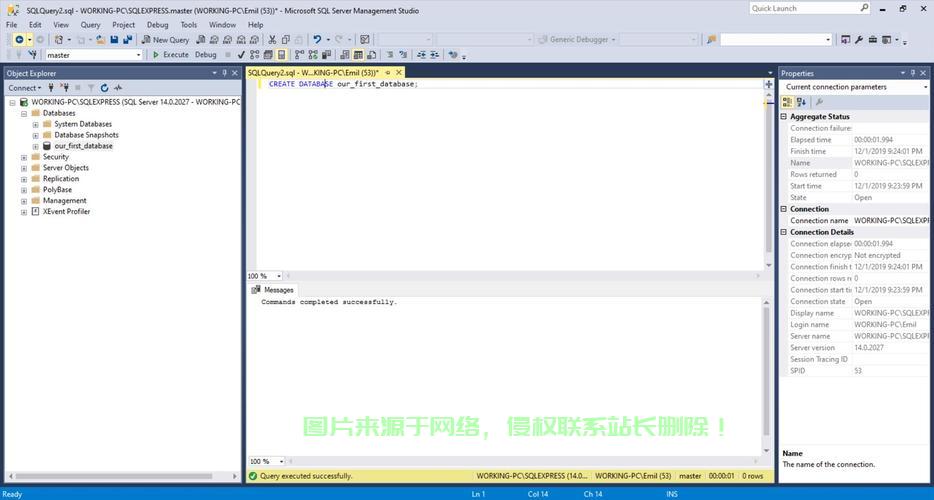Collapse the Databases folder
Image resolution: width=934 pixels, height=500 pixels.
click(x=24, y=113)
